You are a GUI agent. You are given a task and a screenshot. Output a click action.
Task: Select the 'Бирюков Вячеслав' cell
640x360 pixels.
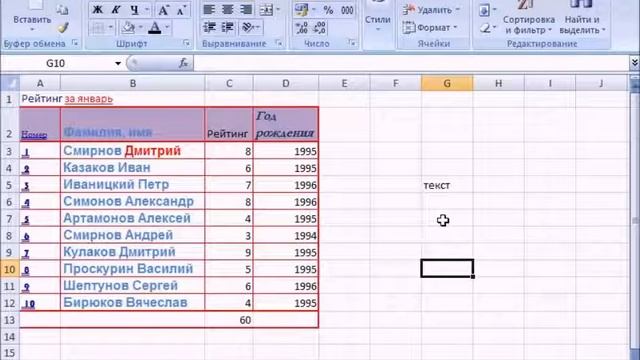click(133, 302)
